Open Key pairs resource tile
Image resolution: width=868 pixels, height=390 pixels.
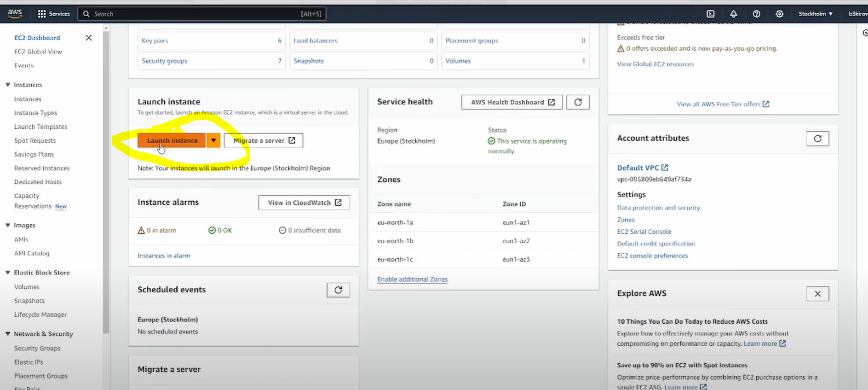pyautogui.click(x=212, y=41)
